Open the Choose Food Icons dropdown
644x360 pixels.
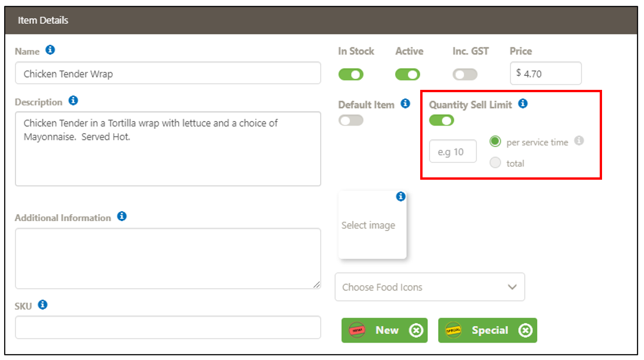pos(430,287)
